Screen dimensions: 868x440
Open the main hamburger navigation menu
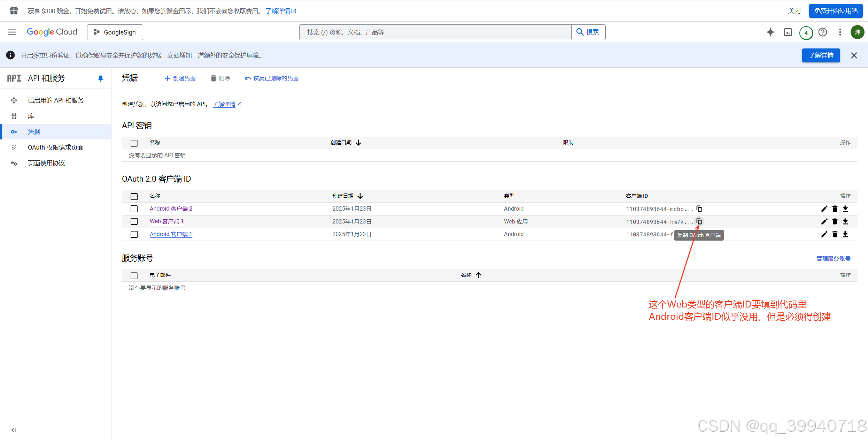[x=12, y=32]
